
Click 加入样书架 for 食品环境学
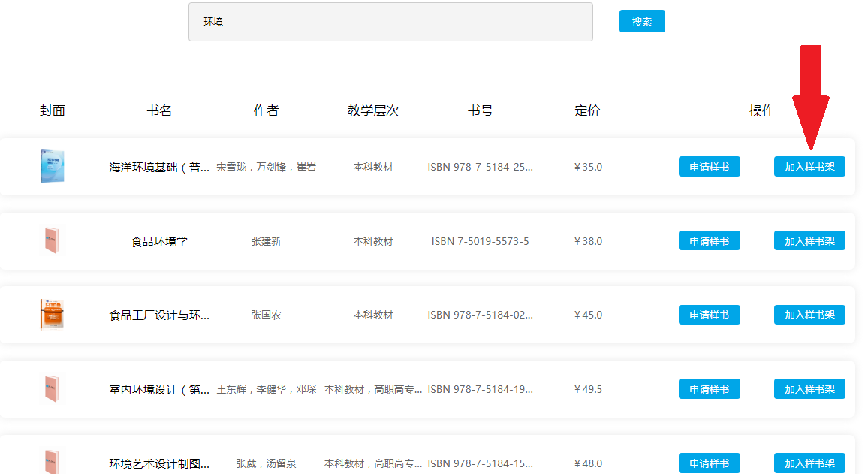pos(809,241)
